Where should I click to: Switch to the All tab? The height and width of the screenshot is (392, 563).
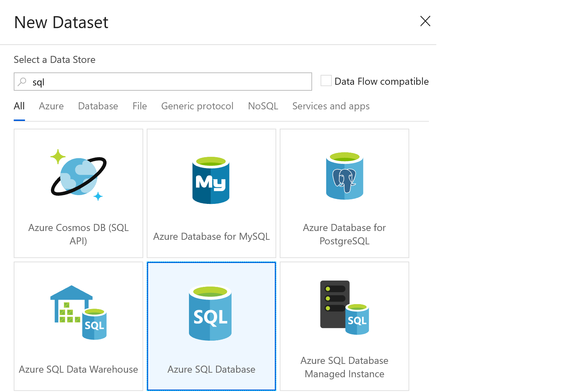[x=19, y=106]
